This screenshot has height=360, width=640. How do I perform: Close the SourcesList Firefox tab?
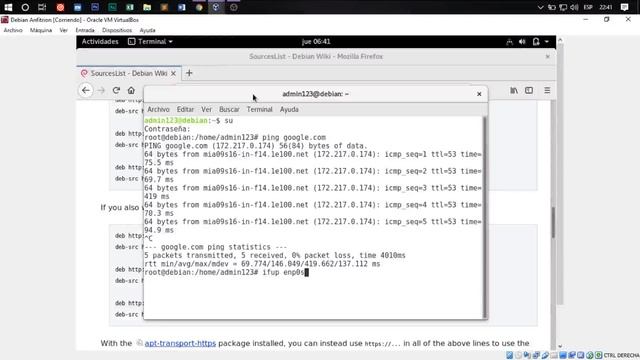click(173, 73)
